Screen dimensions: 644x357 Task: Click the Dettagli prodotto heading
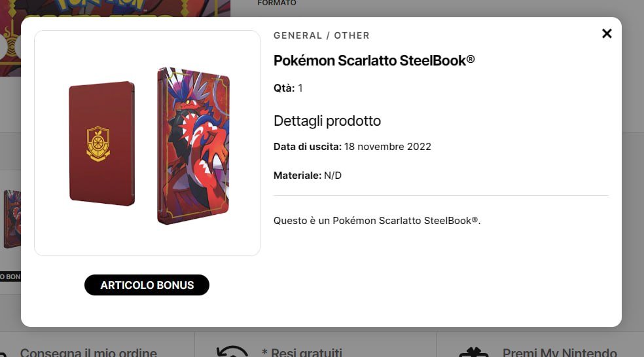click(327, 121)
